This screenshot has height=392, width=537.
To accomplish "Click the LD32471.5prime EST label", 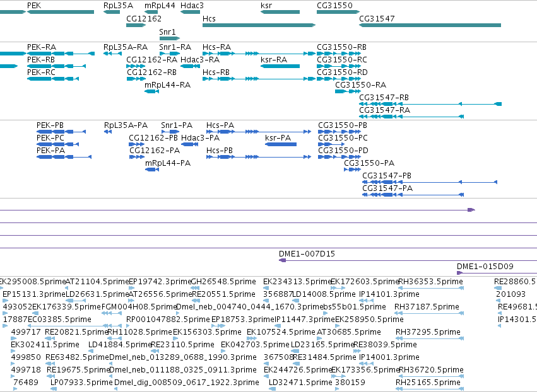I will [300, 383].
